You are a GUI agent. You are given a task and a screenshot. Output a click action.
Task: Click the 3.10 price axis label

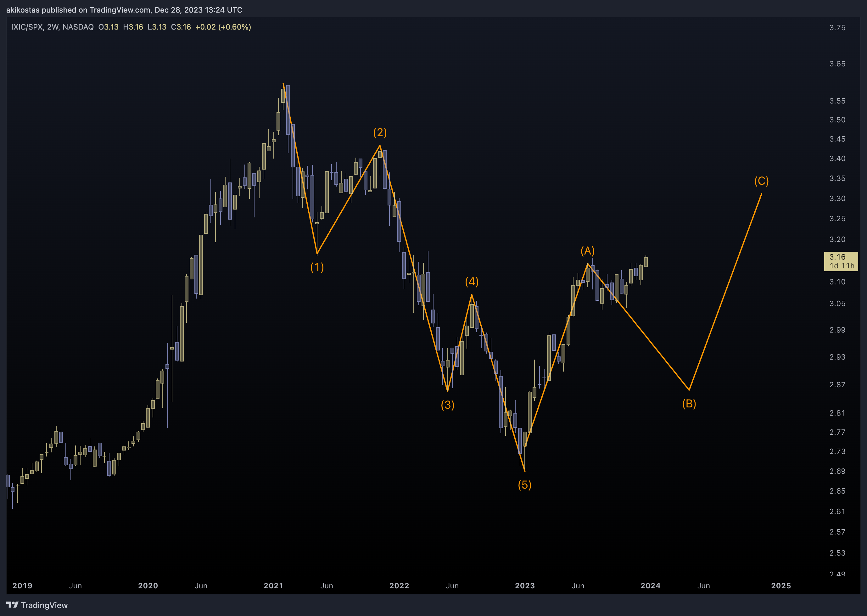tap(837, 282)
